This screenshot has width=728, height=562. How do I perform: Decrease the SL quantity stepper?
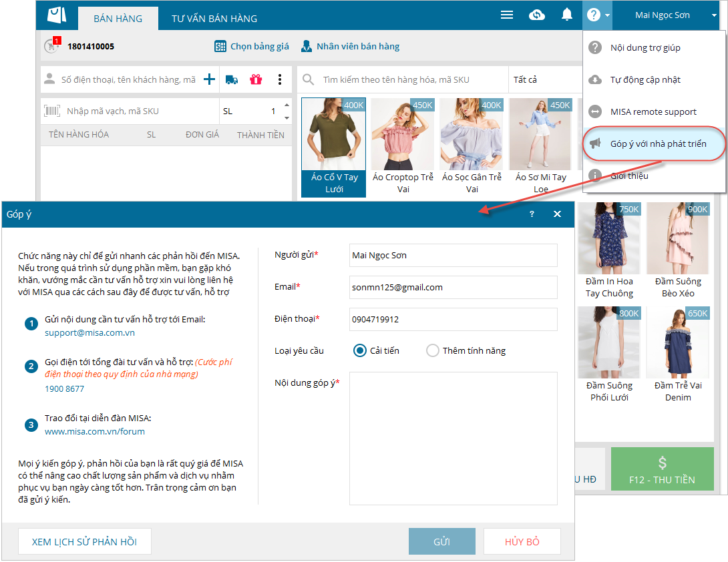pos(287,118)
